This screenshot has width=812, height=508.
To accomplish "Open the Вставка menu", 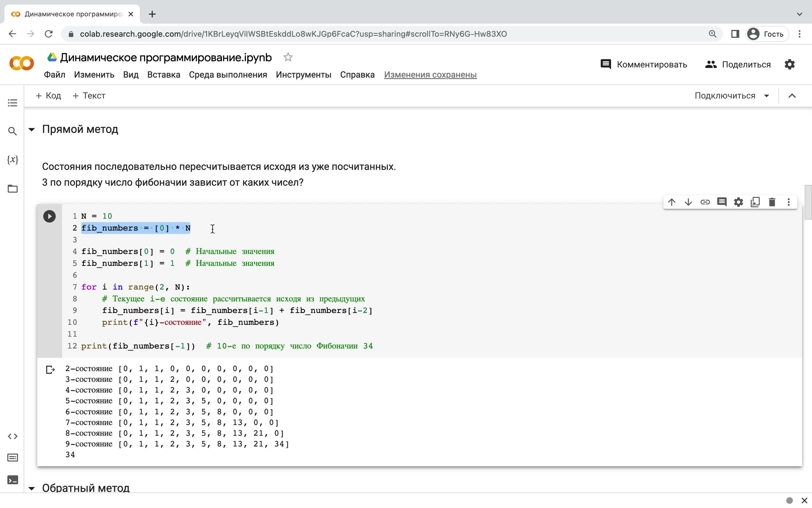I will pos(164,75).
